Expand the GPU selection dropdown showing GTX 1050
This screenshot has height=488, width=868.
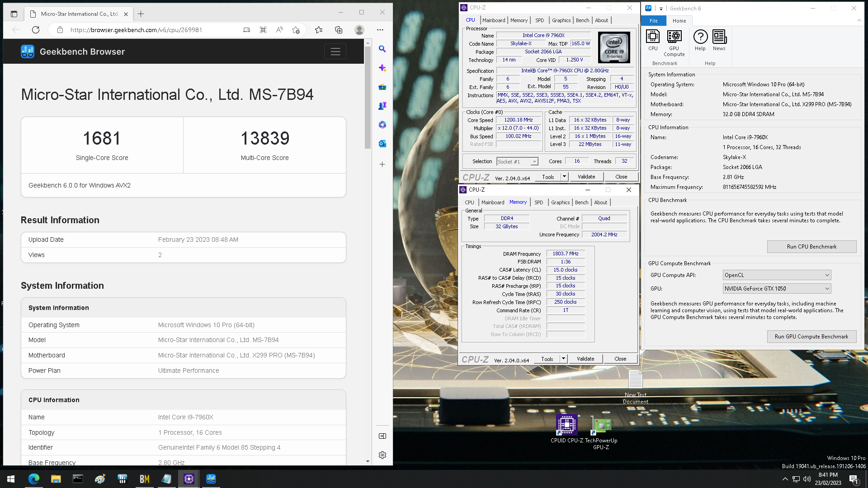click(777, 289)
